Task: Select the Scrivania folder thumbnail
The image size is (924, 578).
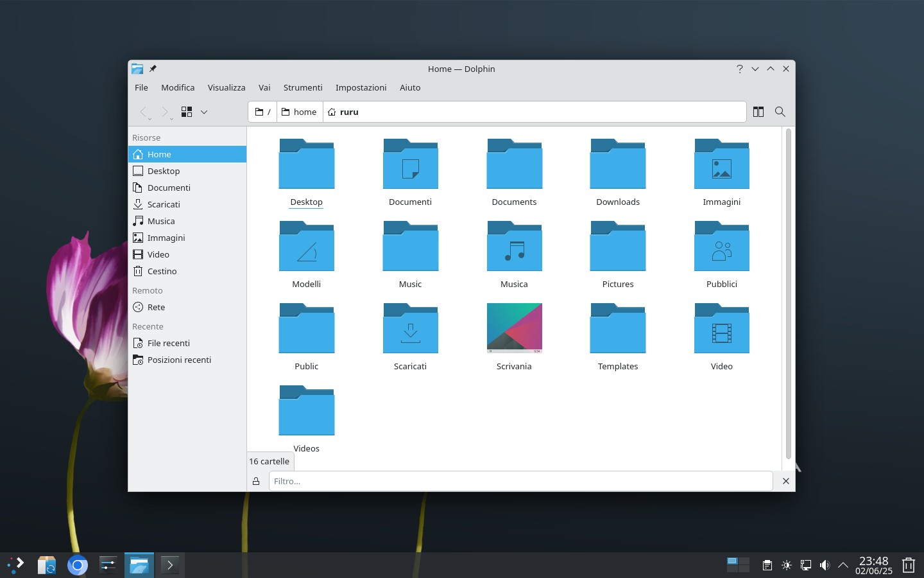Action: pyautogui.click(x=515, y=328)
